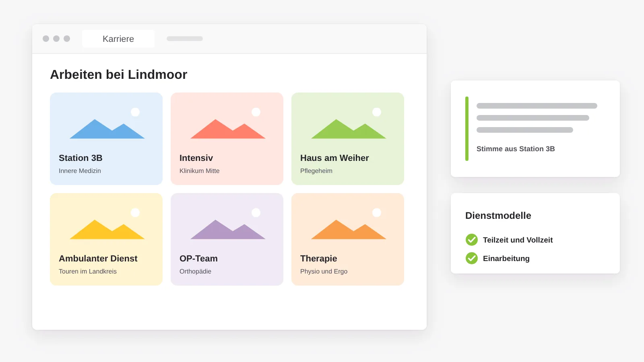Image resolution: width=644 pixels, height=362 pixels.
Task: Open the Station 3B card title
Action: click(80, 158)
